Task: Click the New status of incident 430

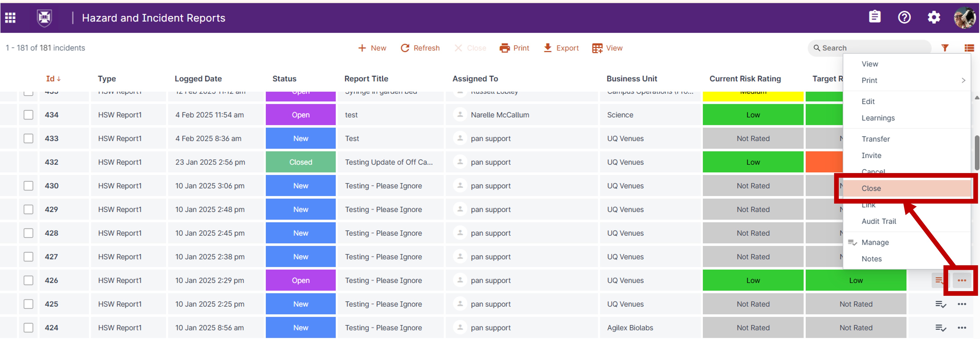Action: [x=300, y=186]
